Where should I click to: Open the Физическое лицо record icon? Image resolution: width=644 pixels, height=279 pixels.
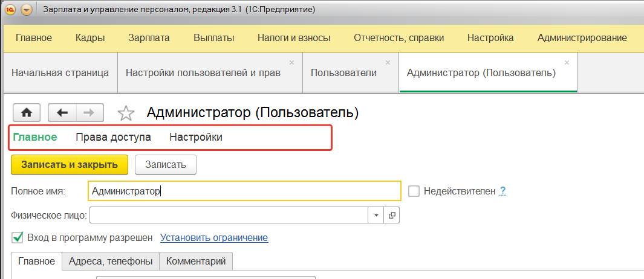(x=392, y=215)
